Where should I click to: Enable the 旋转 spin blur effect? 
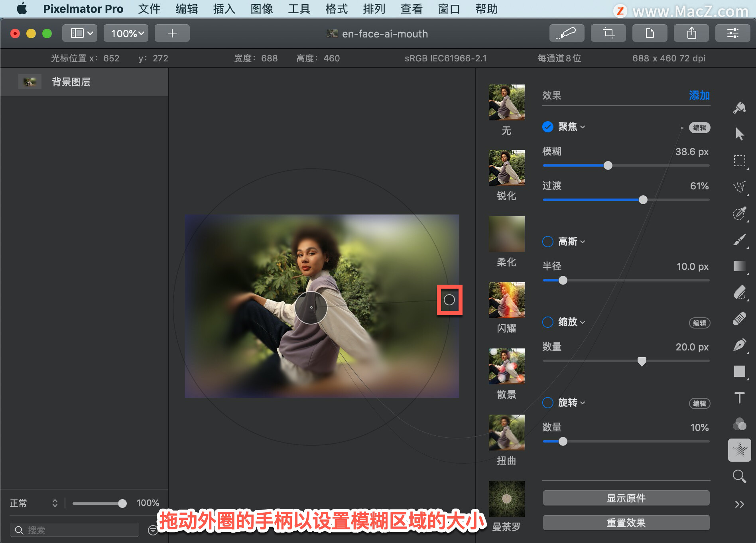pyautogui.click(x=548, y=403)
